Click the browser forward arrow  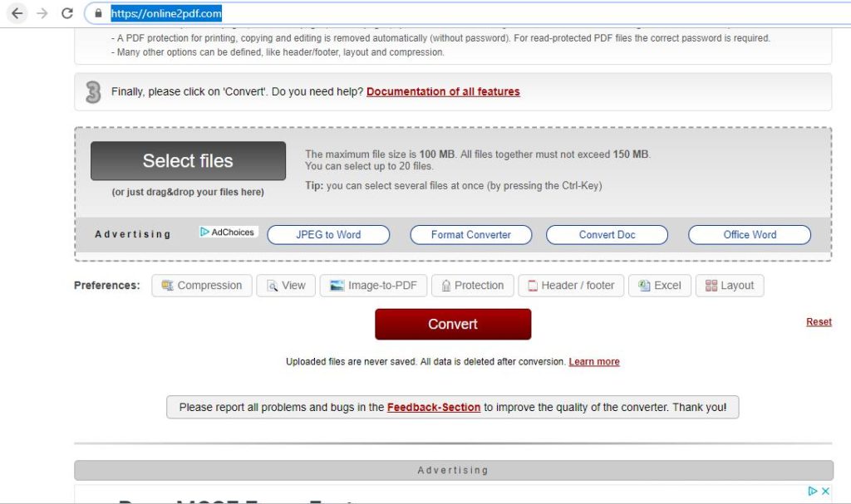pos(42,13)
